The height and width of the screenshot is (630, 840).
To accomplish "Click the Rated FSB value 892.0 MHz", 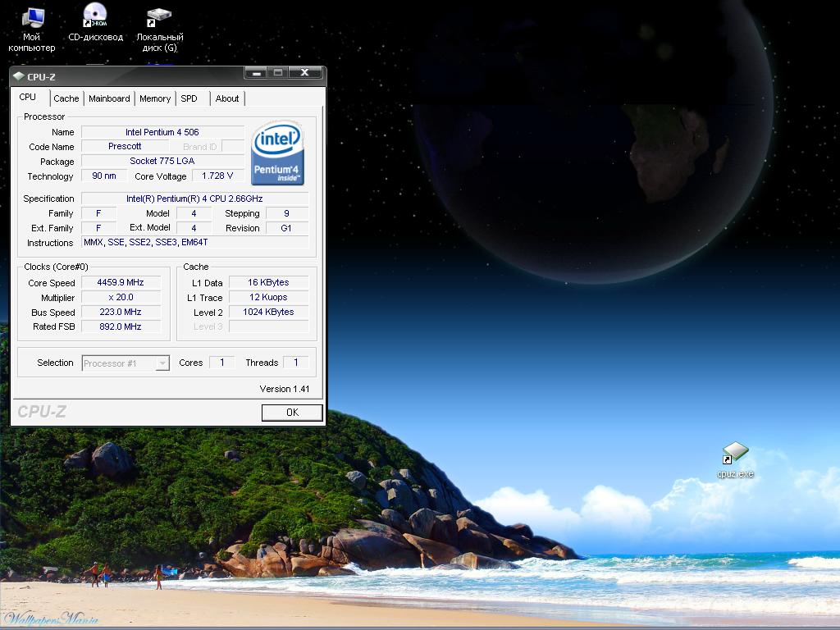I will click(x=121, y=326).
